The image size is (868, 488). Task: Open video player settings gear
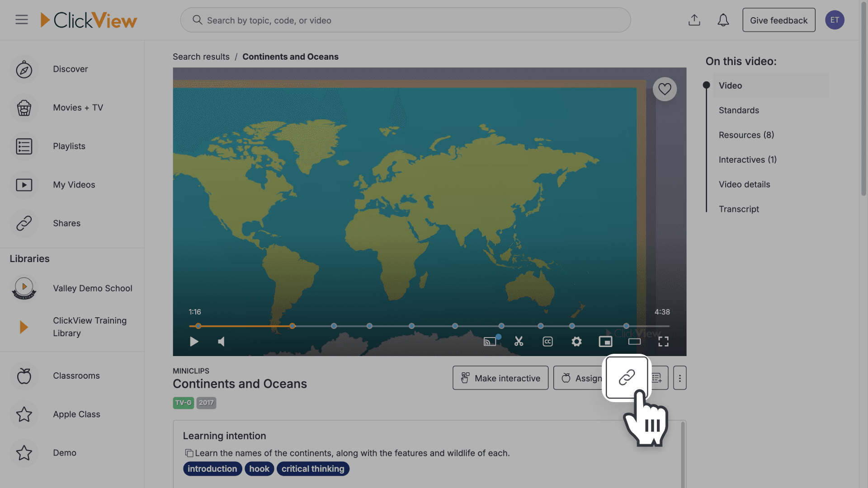tap(576, 342)
